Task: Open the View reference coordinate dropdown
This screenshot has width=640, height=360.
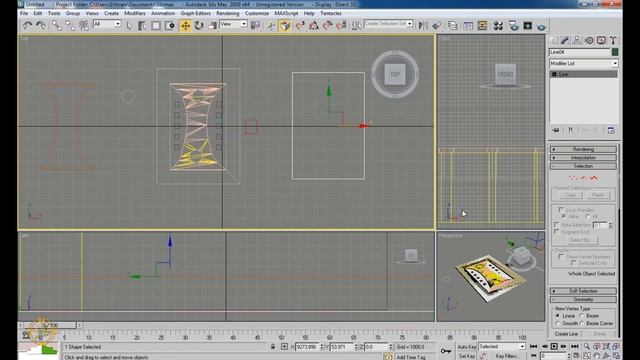Action: click(233, 24)
